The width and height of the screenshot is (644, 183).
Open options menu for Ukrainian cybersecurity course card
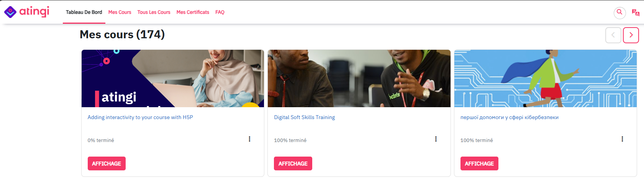tap(622, 139)
